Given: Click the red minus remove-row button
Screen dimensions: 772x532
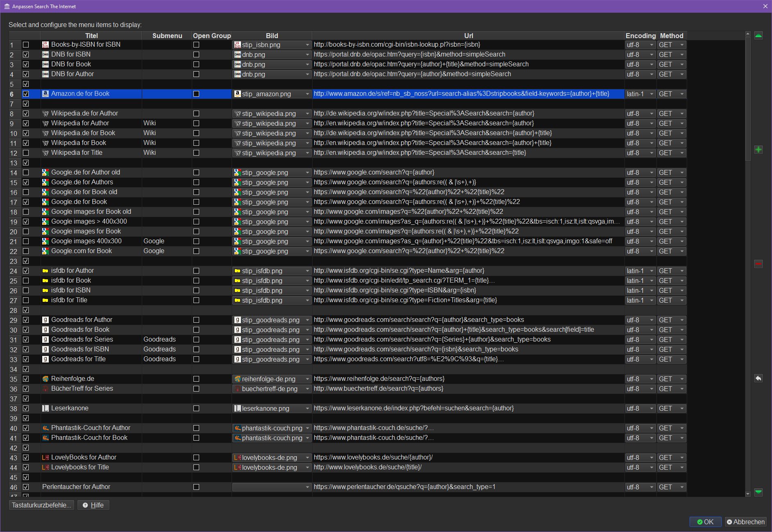Looking at the screenshot, I should click(758, 264).
